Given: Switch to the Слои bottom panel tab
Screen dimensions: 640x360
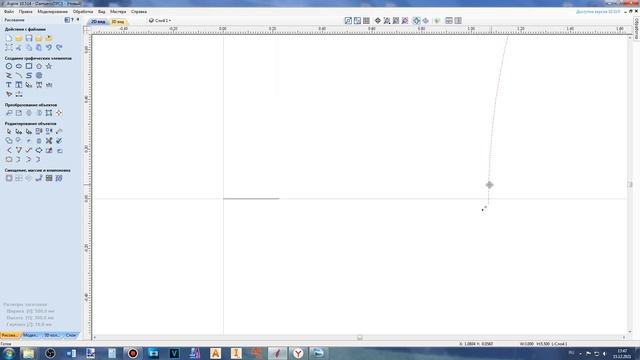Looking at the screenshot, I should pos(71,335).
